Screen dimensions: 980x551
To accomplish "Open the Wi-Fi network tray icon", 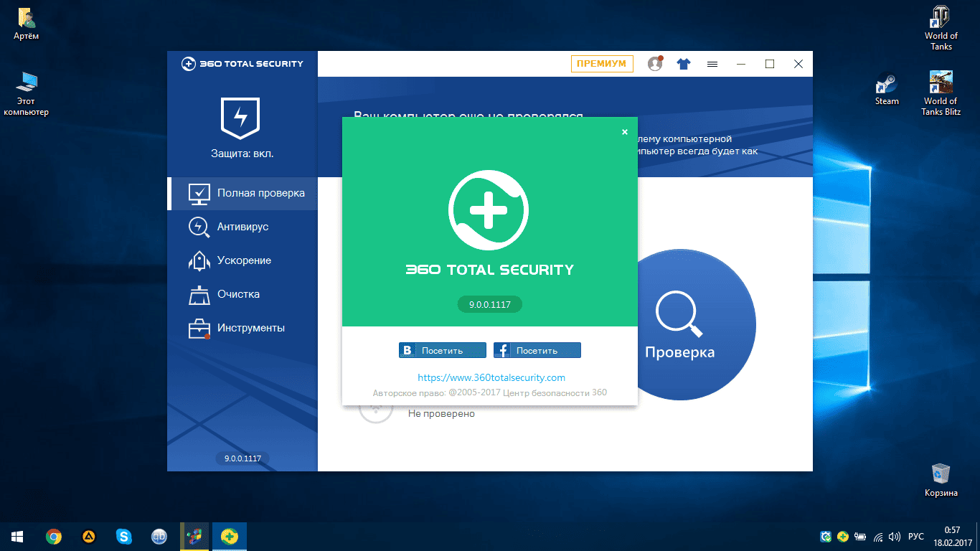I will (878, 536).
